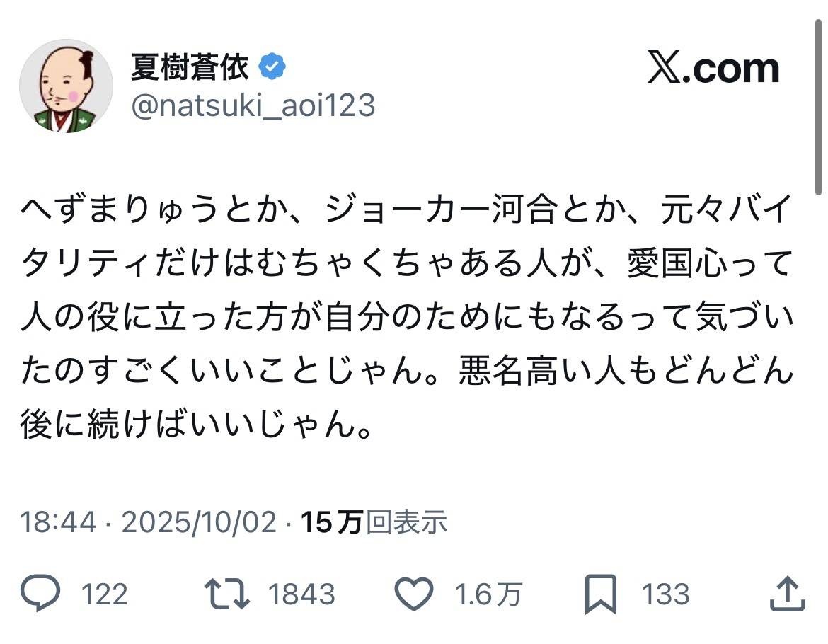The height and width of the screenshot is (644, 828).
Task: Click the 2025/10/02 post date
Action: pyautogui.click(x=199, y=523)
